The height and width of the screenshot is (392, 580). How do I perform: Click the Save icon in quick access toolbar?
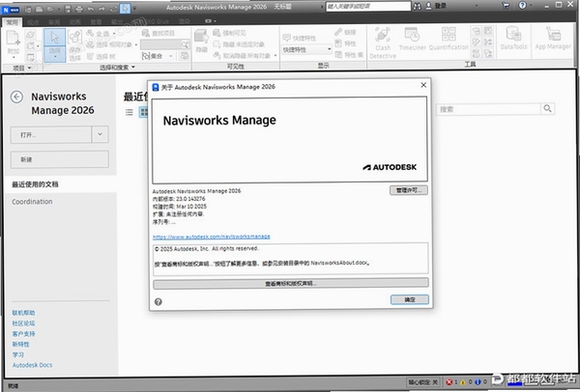68,10
